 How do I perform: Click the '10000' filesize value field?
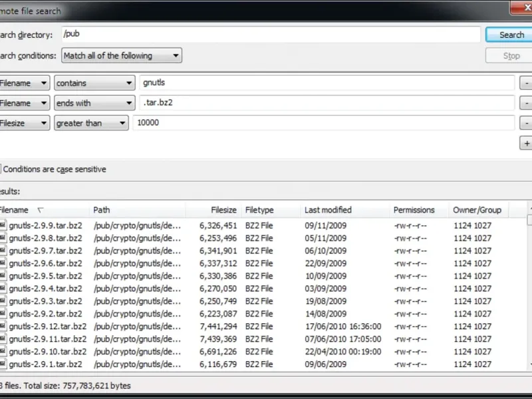[324, 123]
